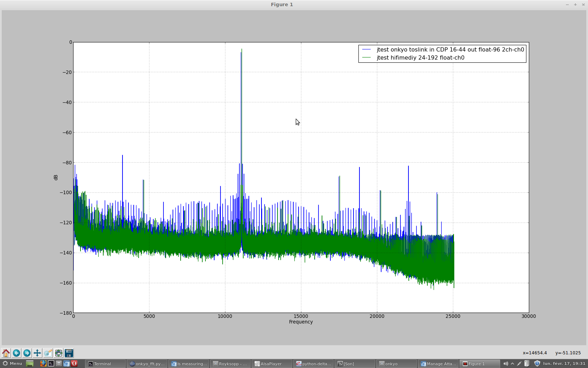Switch to the onkyo_fft.py taskbar window
Screen dimensions: 588x368
[x=147, y=364]
